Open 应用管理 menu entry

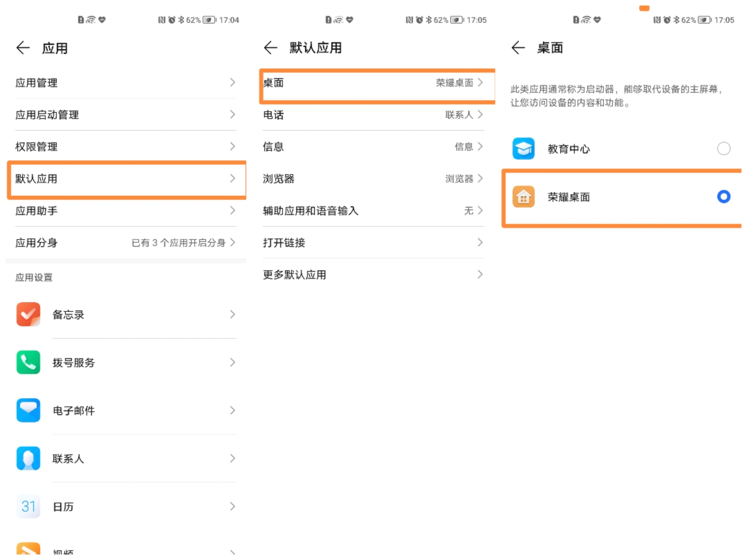[x=126, y=83]
